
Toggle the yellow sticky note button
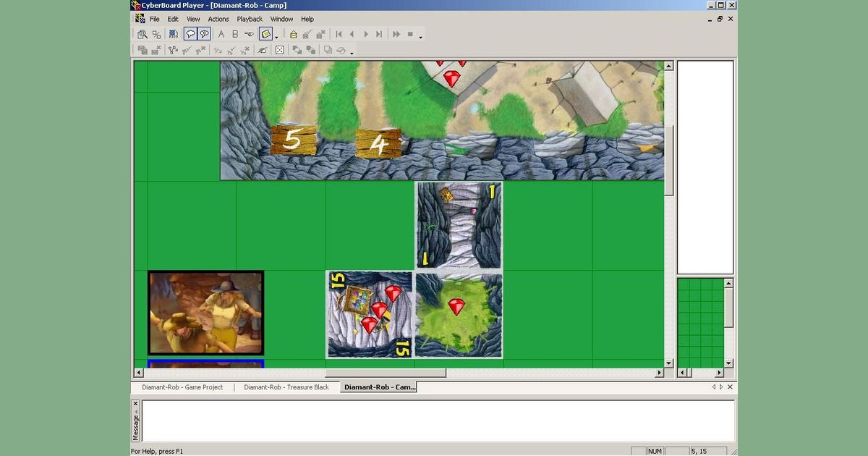pos(265,34)
